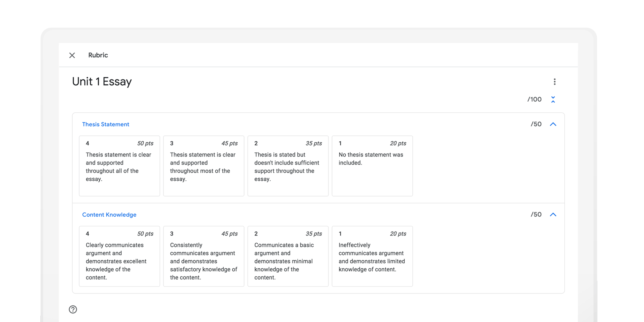The height and width of the screenshot is (322, 644).
Task: Select level 4 for Content Knowledge
Action: [119, 256]
